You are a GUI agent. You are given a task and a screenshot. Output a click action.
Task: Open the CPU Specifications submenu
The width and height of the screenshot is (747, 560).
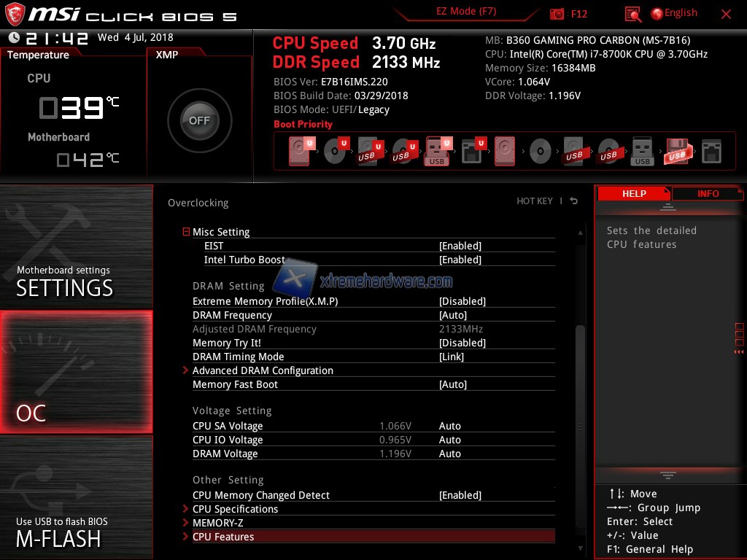pyautogui.click(x=235, y=509)
